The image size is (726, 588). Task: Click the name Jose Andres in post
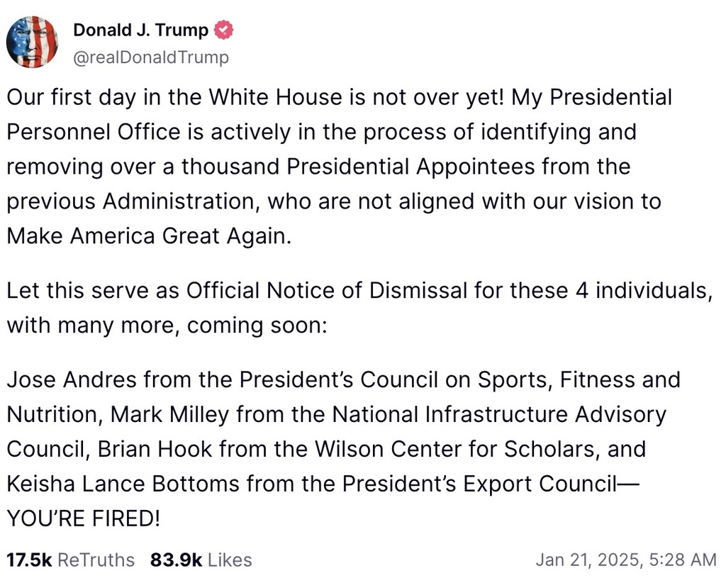(x=72, y=379)
